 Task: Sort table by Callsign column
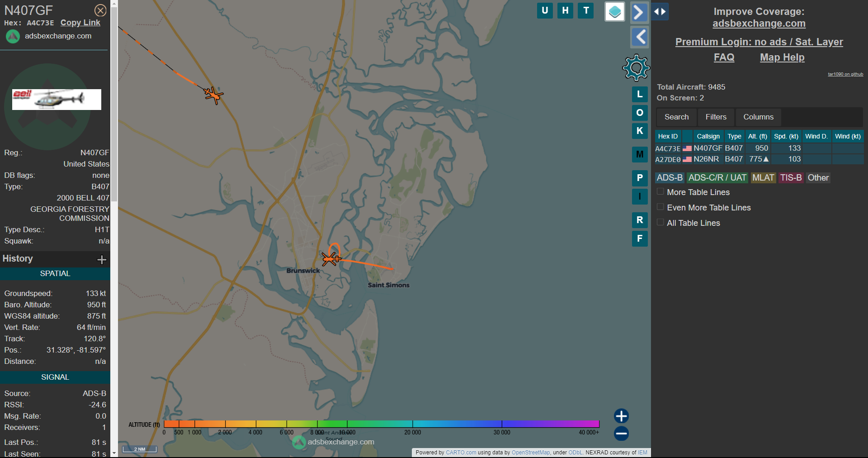pyautogui.click(x=708, y=136)
